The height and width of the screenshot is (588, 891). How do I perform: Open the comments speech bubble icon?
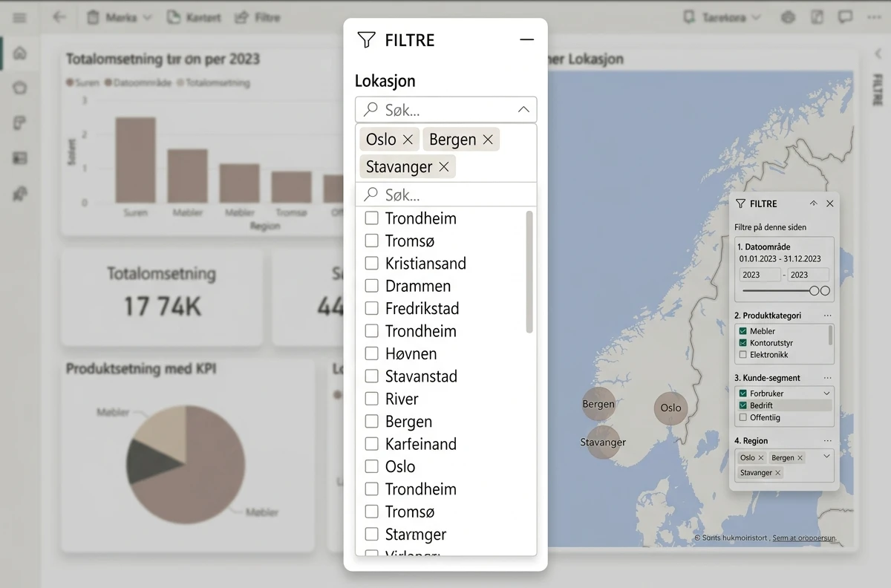(845, 17)
